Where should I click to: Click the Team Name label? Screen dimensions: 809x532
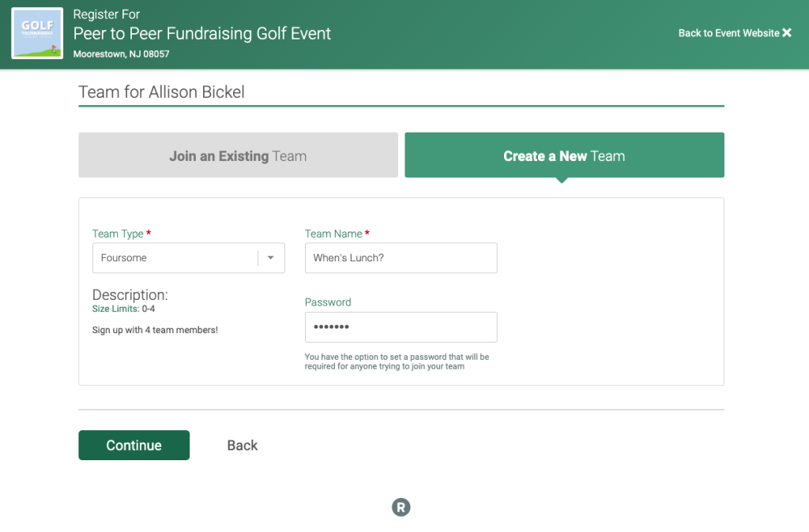[333, 234]
